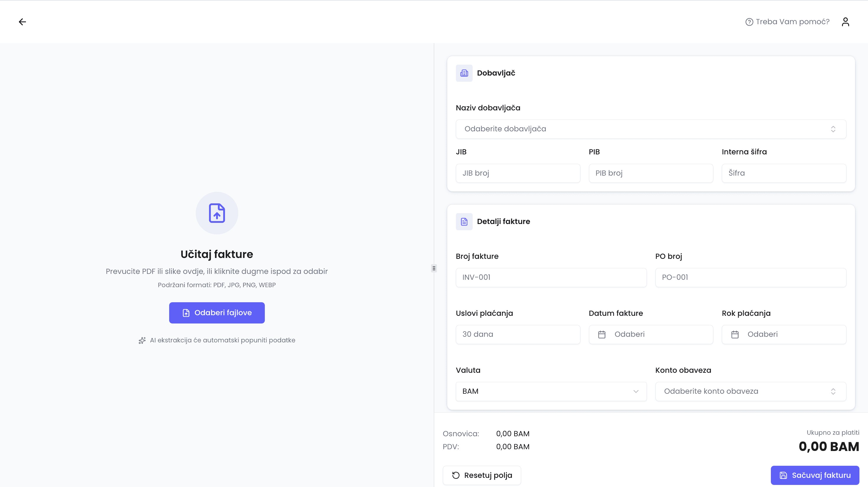Click the upload file circle icon
The width and height of the screenshot is (868, 487).
pyautogui.click(x=217, y=213)
